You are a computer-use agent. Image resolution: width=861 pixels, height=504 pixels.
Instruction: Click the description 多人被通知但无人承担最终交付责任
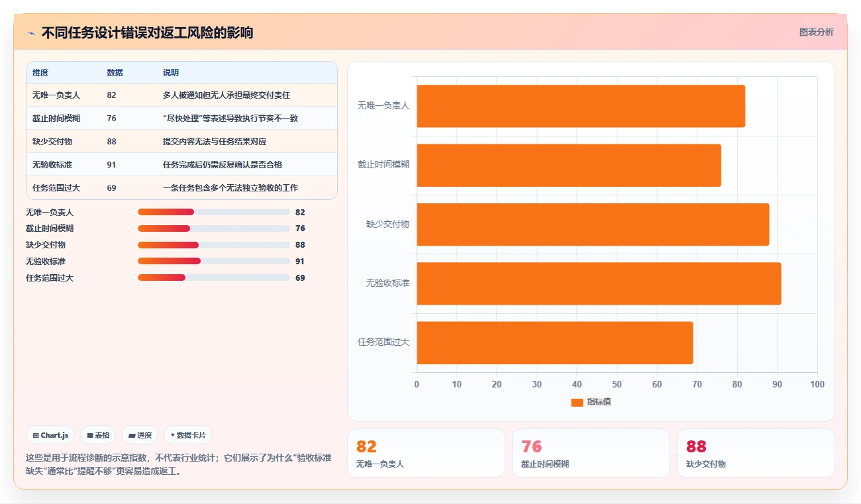coord(227,95)
